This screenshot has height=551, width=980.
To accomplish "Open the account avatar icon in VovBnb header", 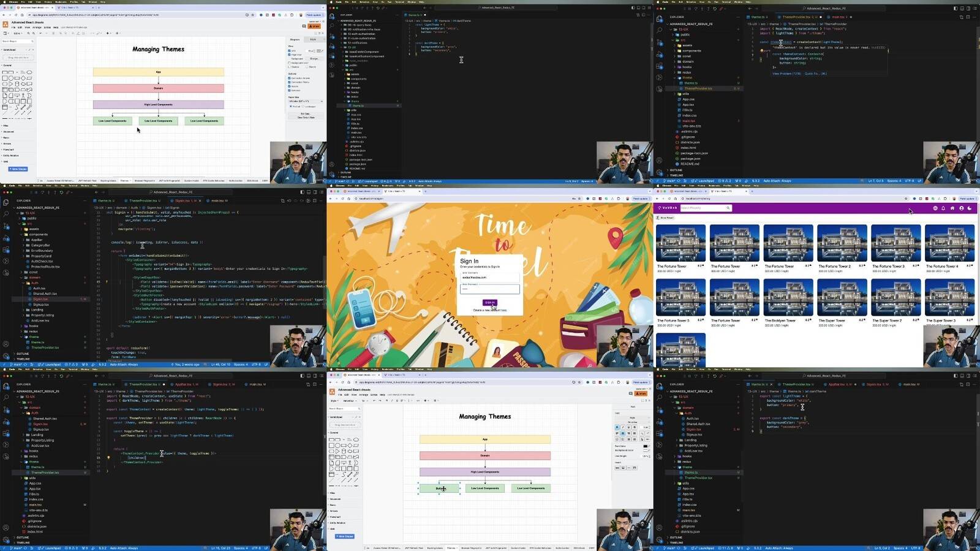I will click(961, 208).
